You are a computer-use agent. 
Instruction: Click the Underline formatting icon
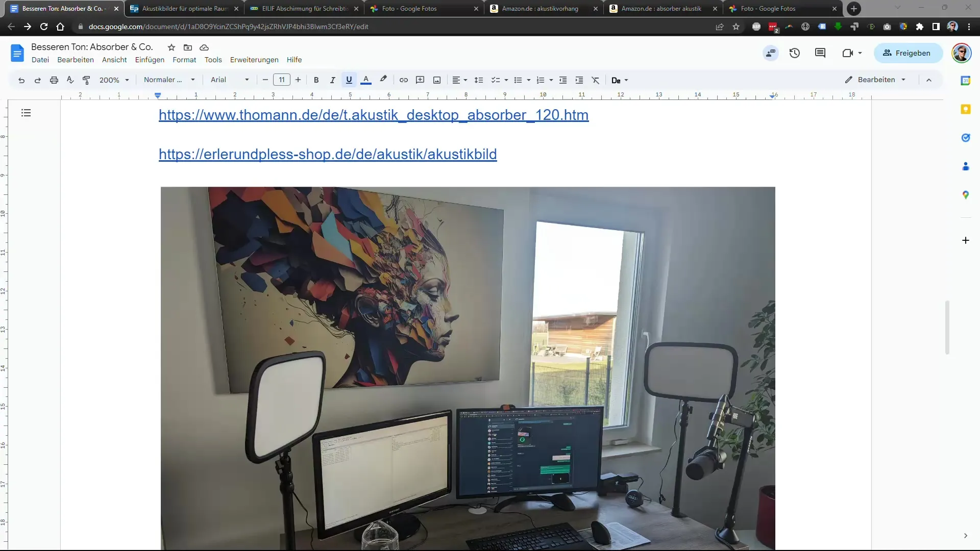pos(349,80)
